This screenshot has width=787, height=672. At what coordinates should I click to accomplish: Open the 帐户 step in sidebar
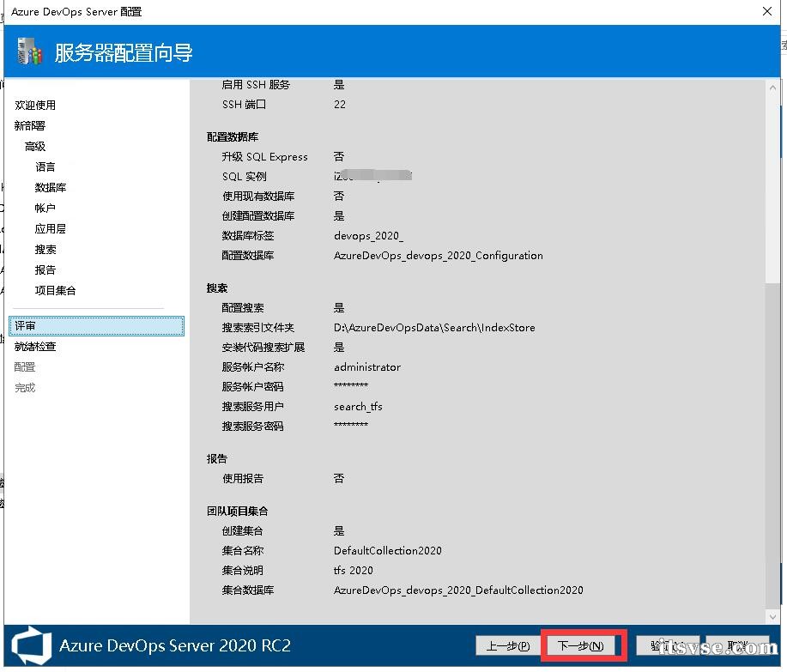coord(45,209)
